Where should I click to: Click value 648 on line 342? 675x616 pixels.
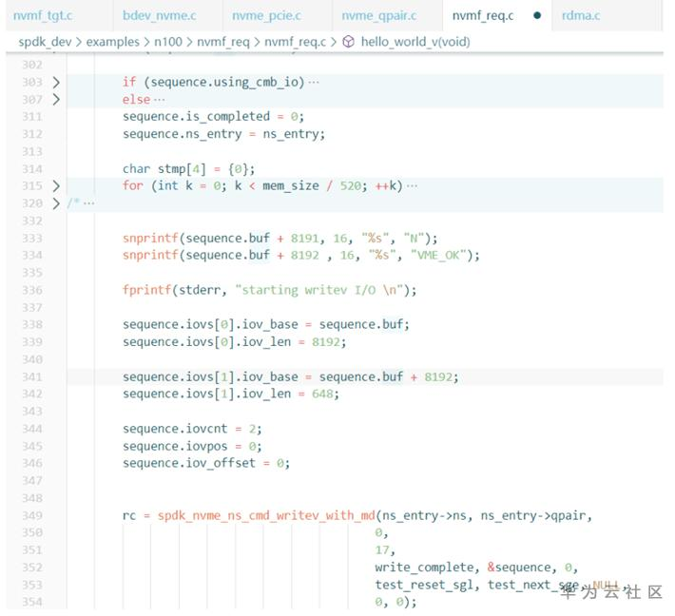(323, 394)
